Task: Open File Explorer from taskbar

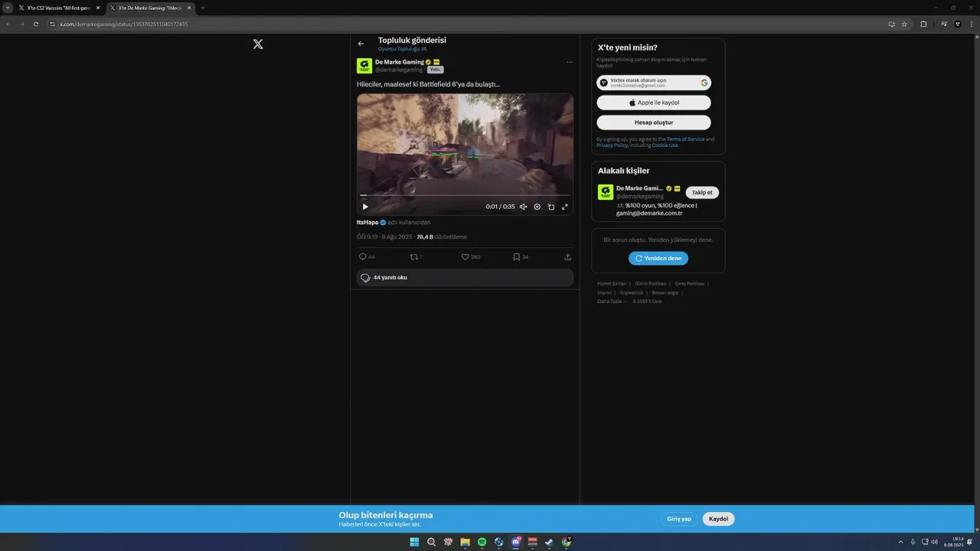Action: pos(465,542)
